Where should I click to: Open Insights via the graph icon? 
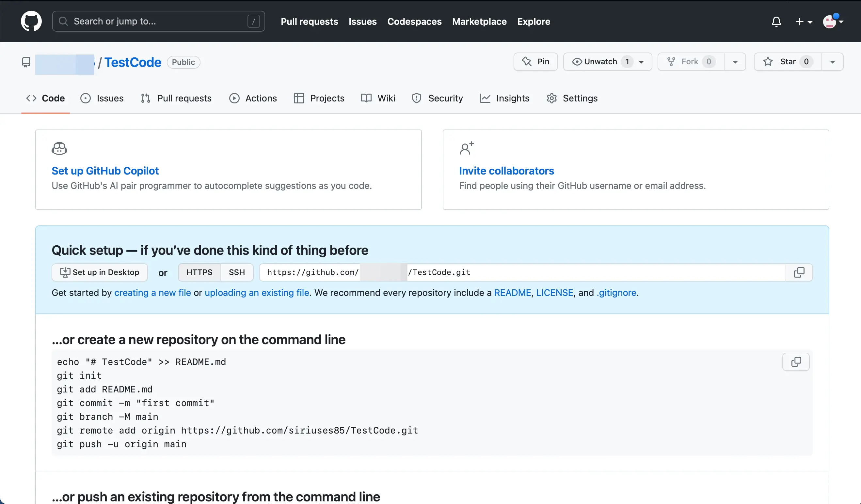coord(486,98)
